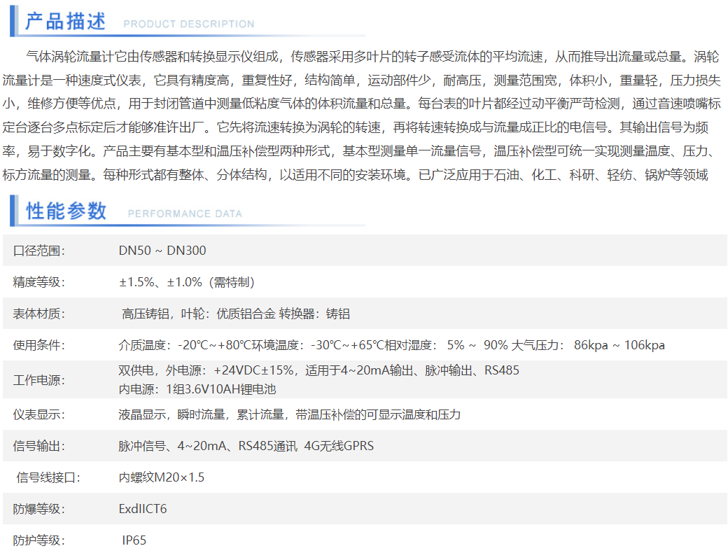Screen dimensions: 728x560
Task: Click the ±1.5%、±1.0% accuracy value
Action: pos(186,282)
